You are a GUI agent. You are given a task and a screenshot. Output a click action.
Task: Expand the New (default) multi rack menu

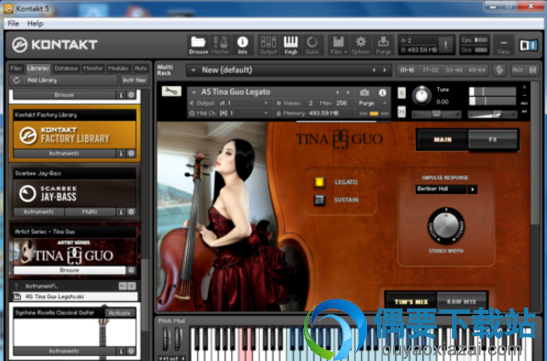click(193, 70)
